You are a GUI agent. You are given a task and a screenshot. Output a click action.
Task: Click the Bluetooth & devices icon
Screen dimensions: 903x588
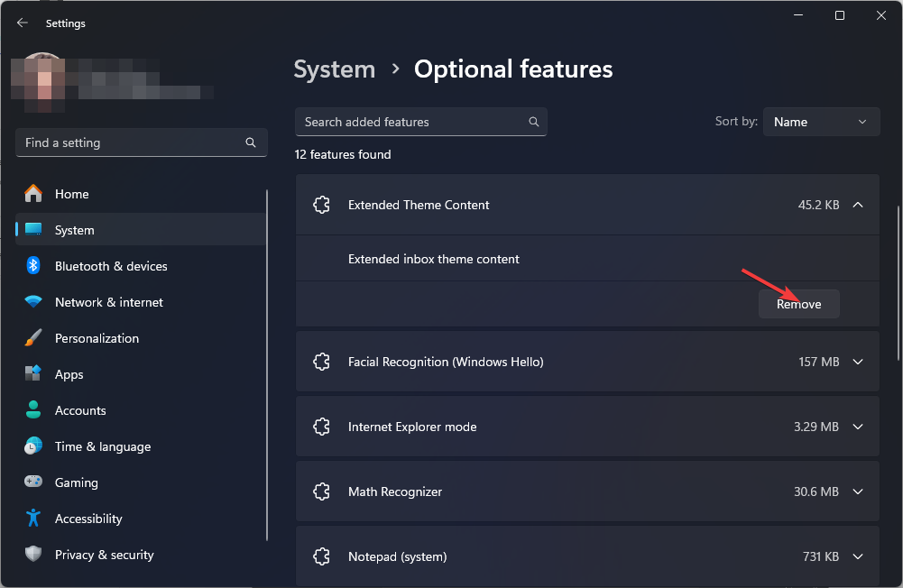pyautogui.click(x=33, y=266)
